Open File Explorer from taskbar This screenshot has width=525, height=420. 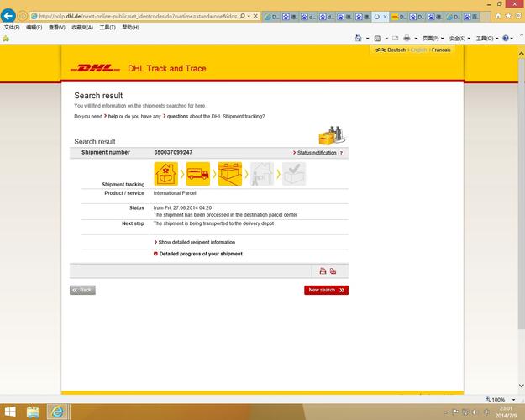point(33,412)
